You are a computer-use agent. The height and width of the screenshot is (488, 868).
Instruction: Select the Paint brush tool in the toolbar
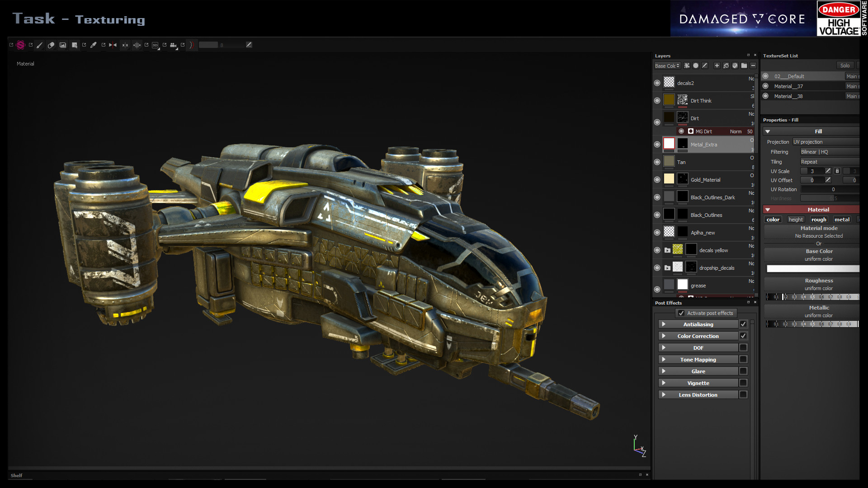40,45
